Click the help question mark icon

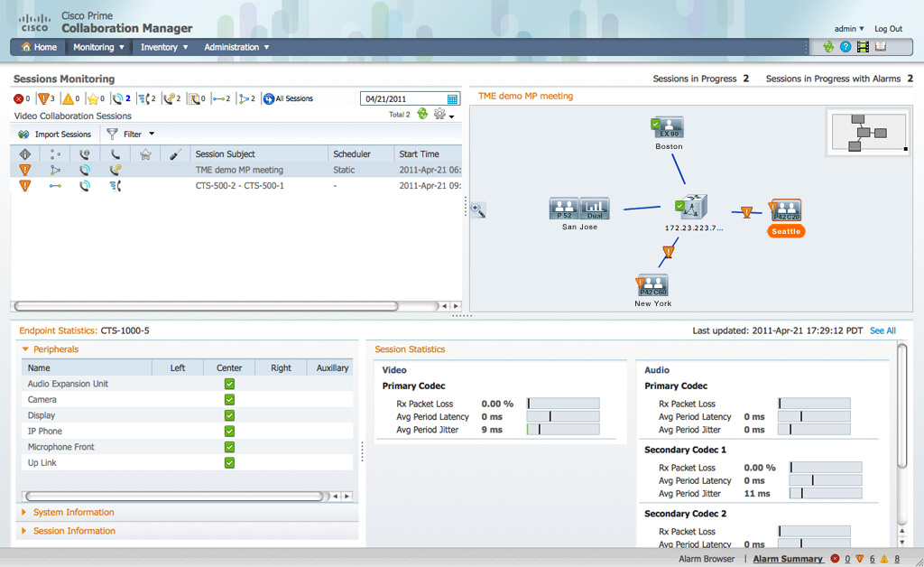(x=845, y=47)
